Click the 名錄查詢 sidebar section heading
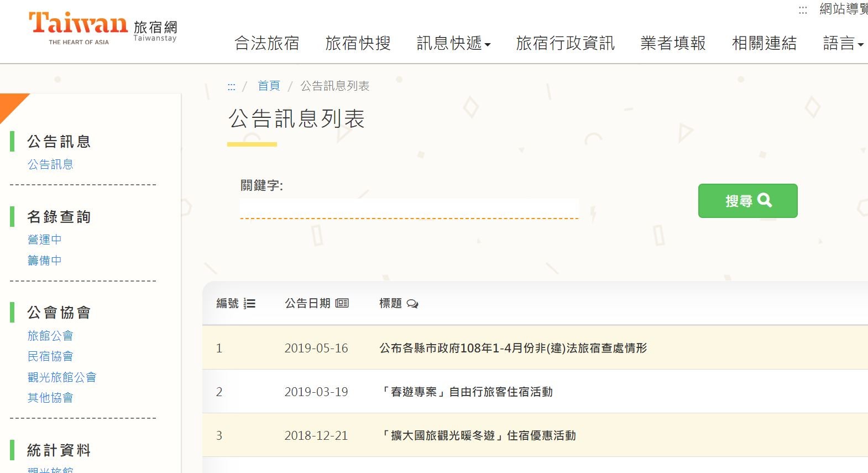Screen dimensions: 868x473 (x=59, y=217)
